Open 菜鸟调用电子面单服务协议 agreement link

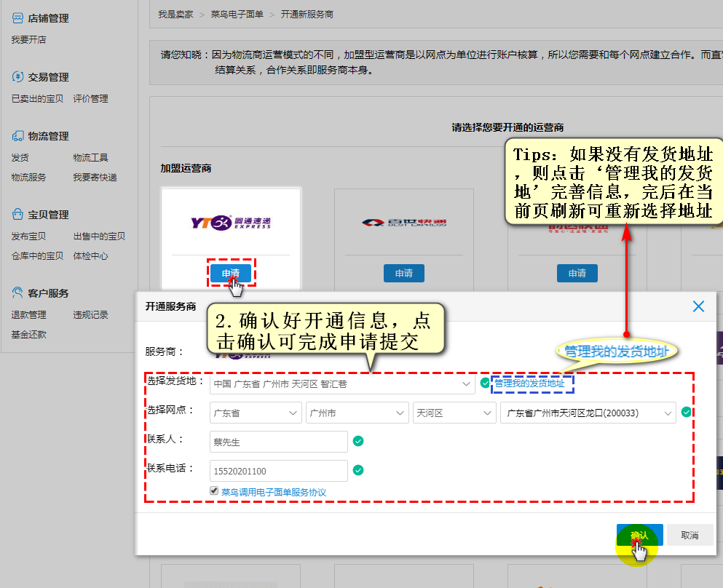274,492
